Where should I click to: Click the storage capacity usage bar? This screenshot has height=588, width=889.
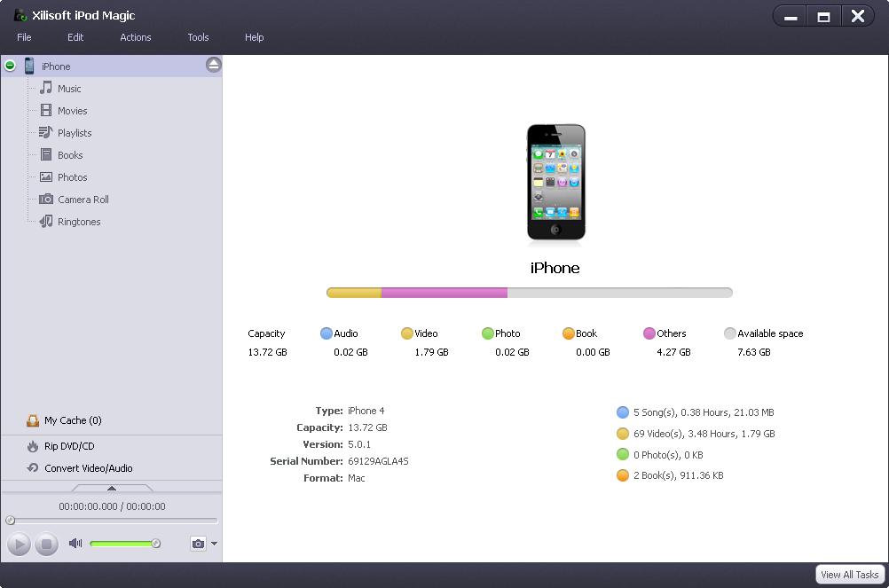[530, 293]
